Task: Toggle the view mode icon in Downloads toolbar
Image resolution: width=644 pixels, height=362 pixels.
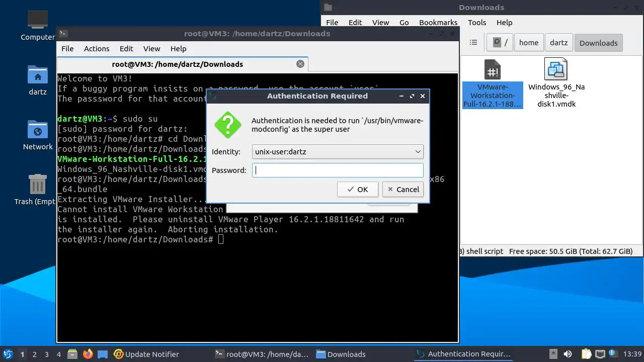Action: (473, 43)
